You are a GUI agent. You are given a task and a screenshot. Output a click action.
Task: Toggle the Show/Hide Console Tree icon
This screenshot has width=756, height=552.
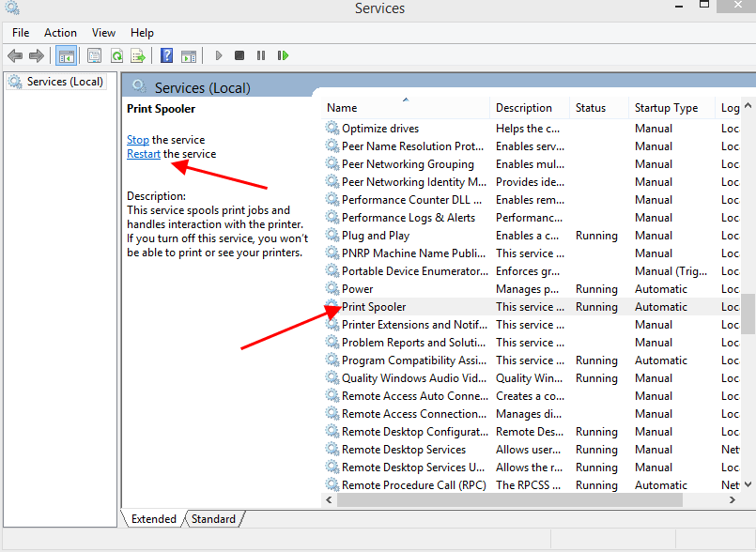click(x=66, y=56)
